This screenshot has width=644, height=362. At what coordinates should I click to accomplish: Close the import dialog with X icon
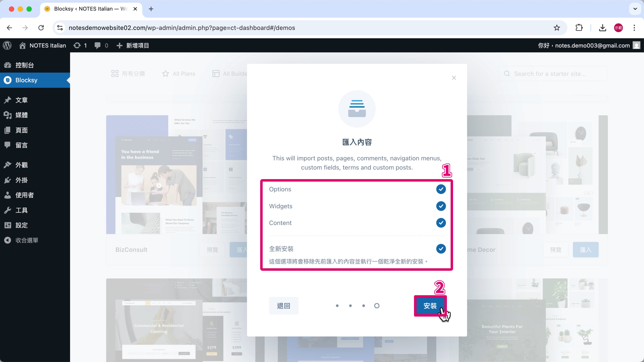pos(454,78)
